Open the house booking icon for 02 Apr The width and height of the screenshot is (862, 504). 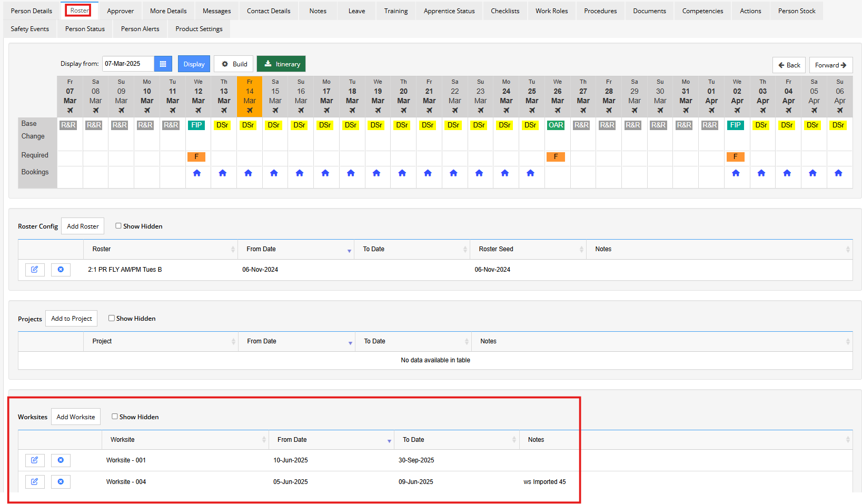[x=736, y=173]
